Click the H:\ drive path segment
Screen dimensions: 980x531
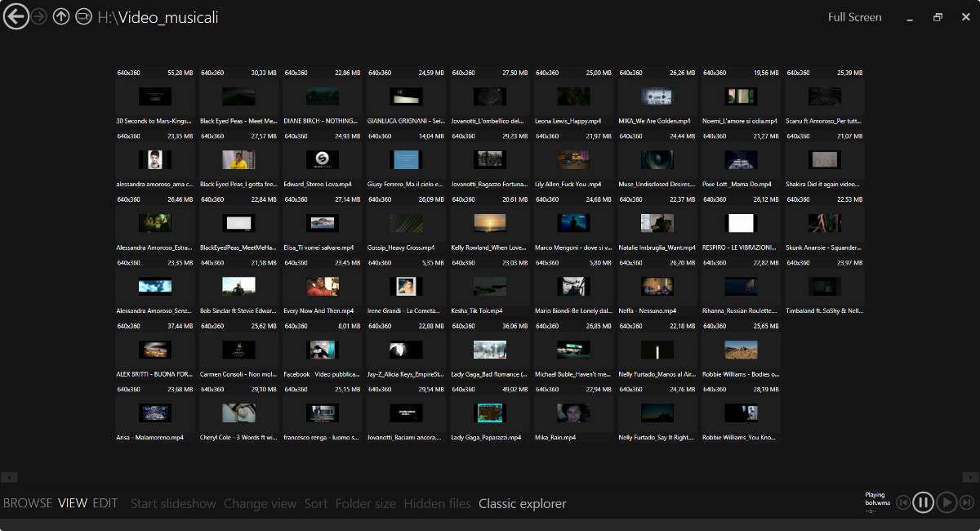[x=108, y=17]
